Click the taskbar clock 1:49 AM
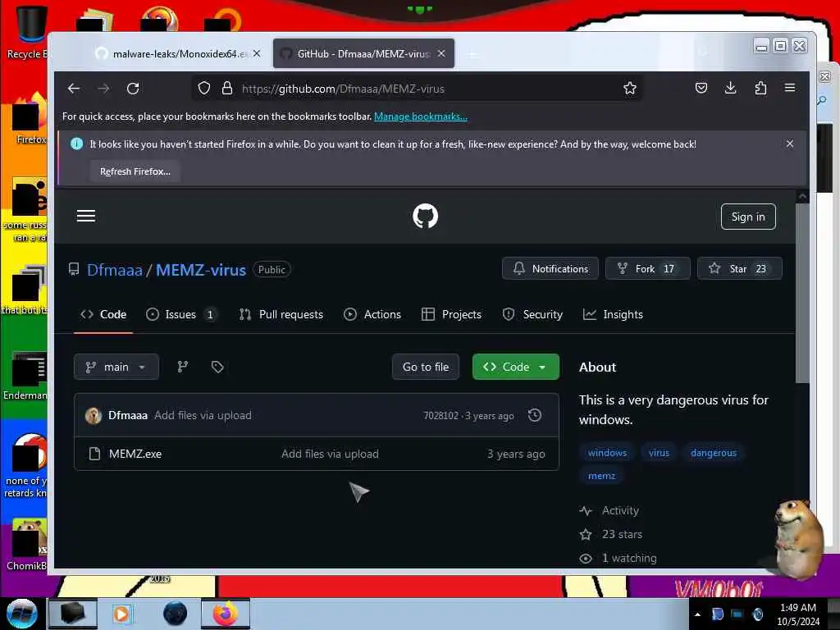The height and width of the screenshot is (630, 840). click(x=797, y=608)
